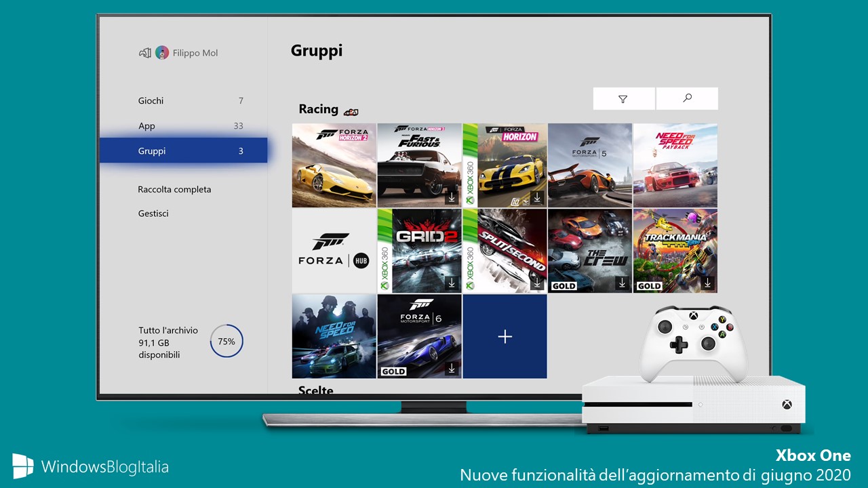Click the Xbox 360 banner on GRID 2 tile
The image size is (868, 488).
(x=384, y=251)
